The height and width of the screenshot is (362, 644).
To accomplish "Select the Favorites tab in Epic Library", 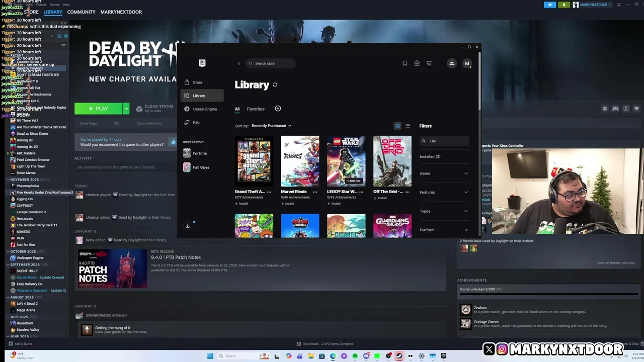I will (x=256, y=109).
